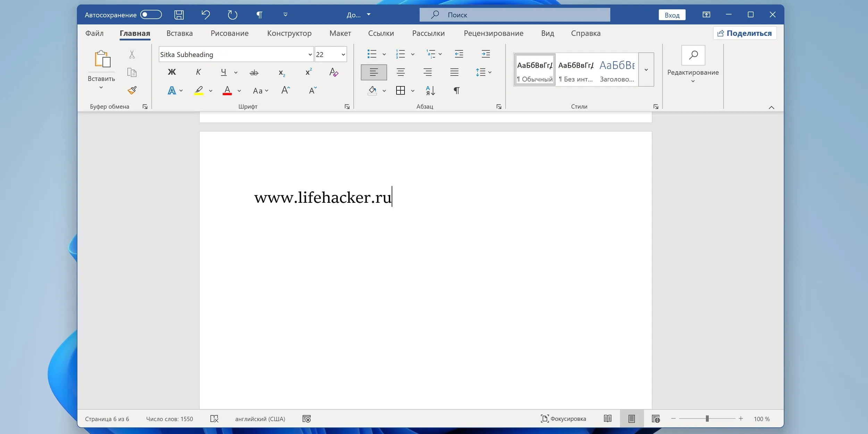Click the macro recording icon in status bar
Screen dimensions: 868x434
click(307, 419)
